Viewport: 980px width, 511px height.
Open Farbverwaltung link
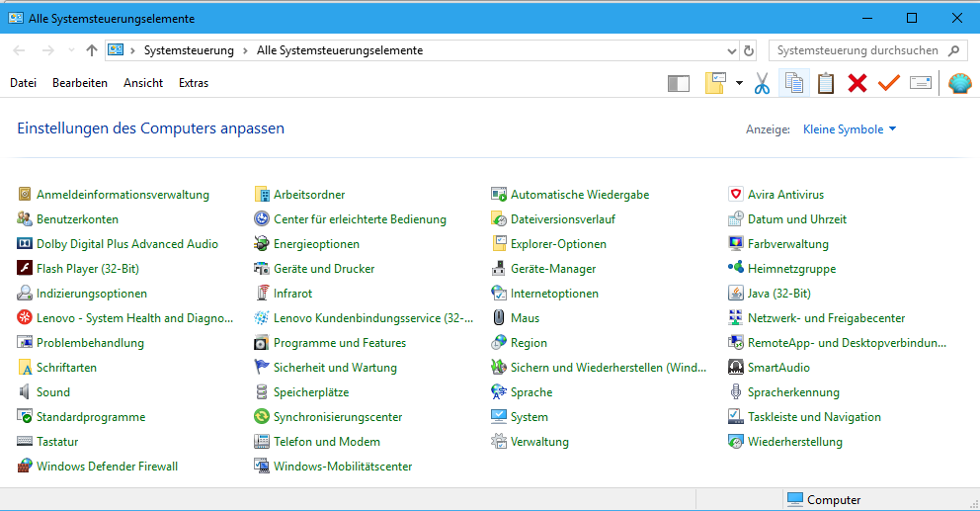click(788, 244)
